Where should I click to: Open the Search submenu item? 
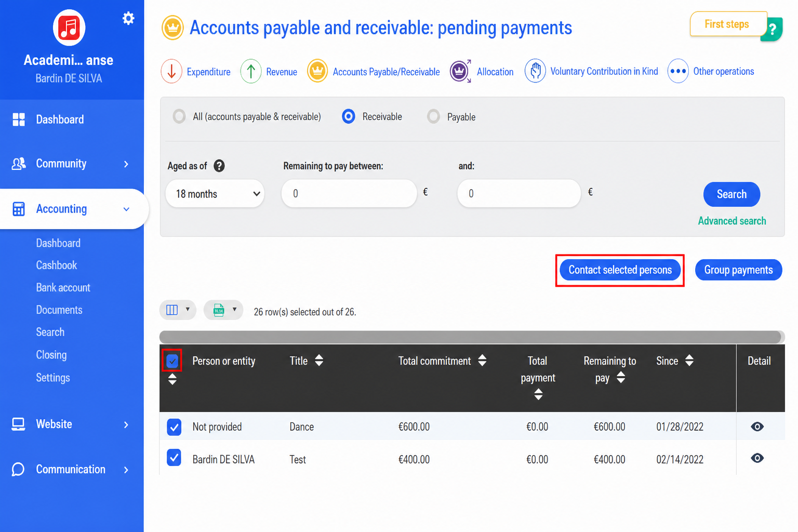(x=50, y=332)
